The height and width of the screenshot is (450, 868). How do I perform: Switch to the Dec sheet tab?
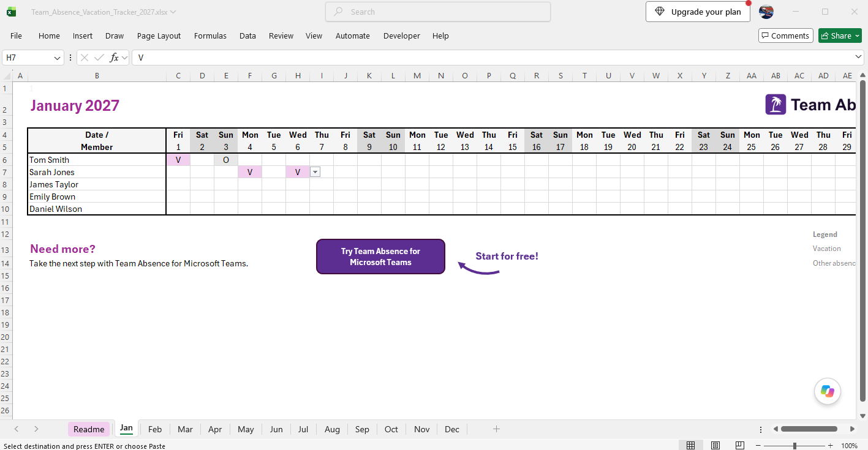452,429
